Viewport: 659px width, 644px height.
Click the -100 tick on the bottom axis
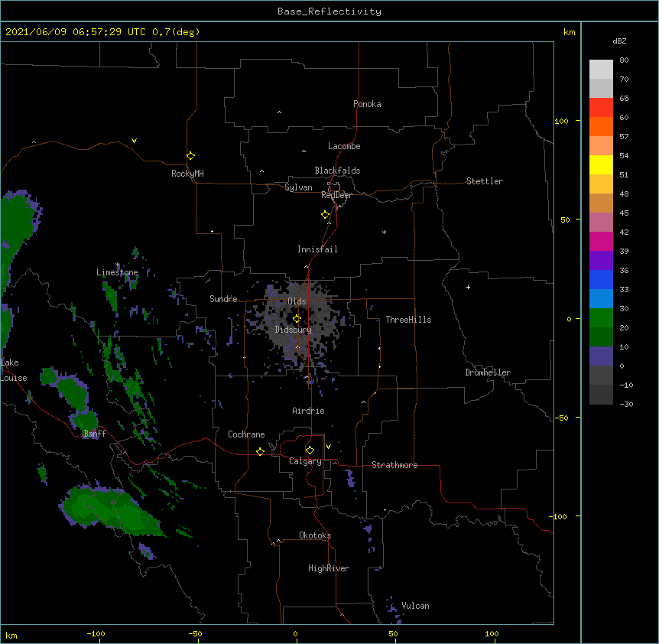(96, 633)
